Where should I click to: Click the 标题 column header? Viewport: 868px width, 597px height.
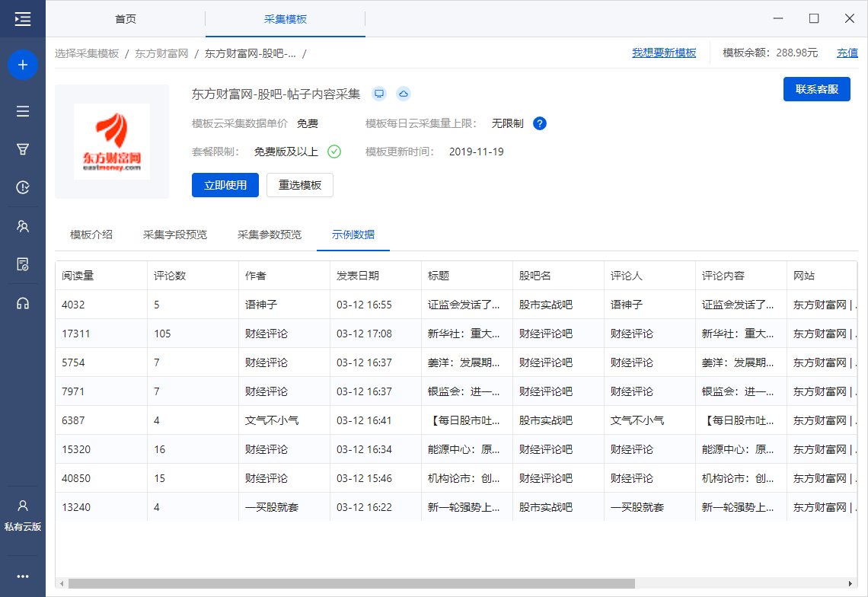468,276
